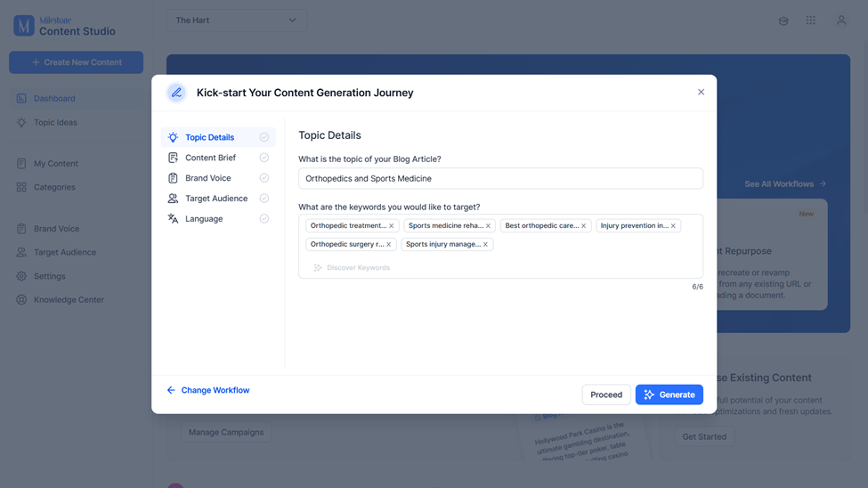Remove the Sports medicine reha keyword chip
The image size is (868, 488).
point(488,226)
